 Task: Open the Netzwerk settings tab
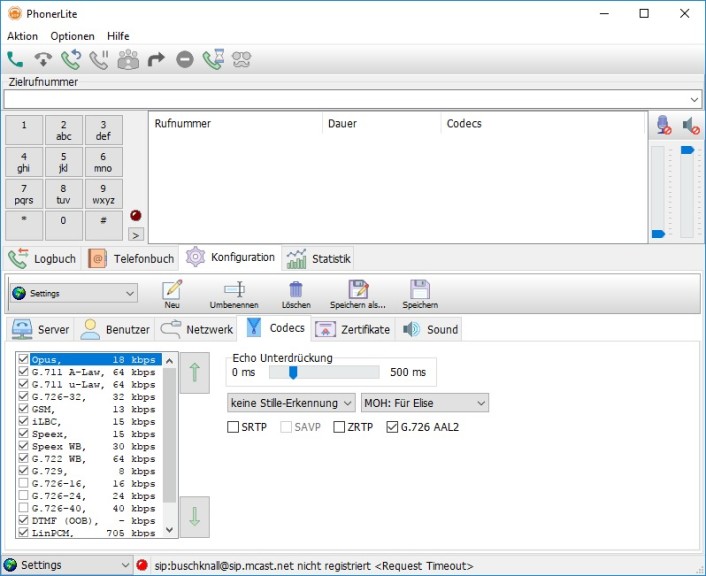point(196,329)
